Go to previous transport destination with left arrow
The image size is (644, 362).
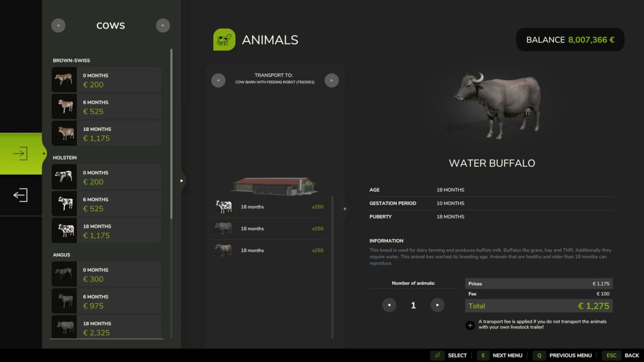(218, 80)
